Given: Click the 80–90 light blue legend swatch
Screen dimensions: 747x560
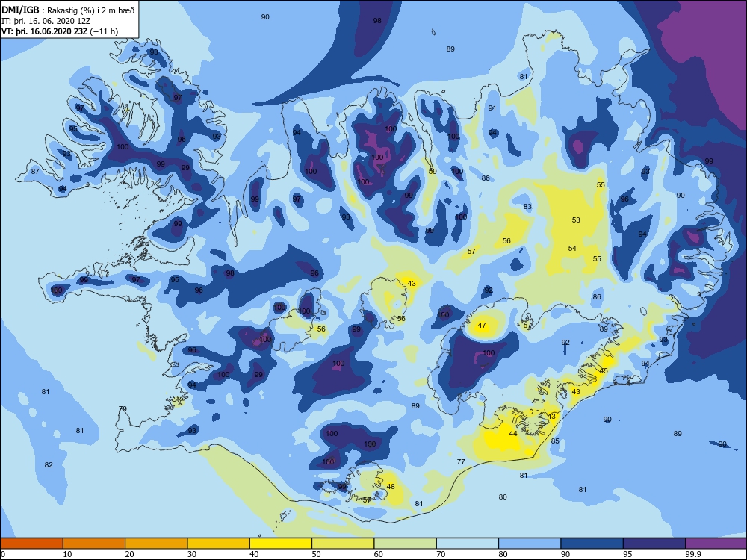Looking at the screenshot, I should pyautogui.click(x=530, y=544).
